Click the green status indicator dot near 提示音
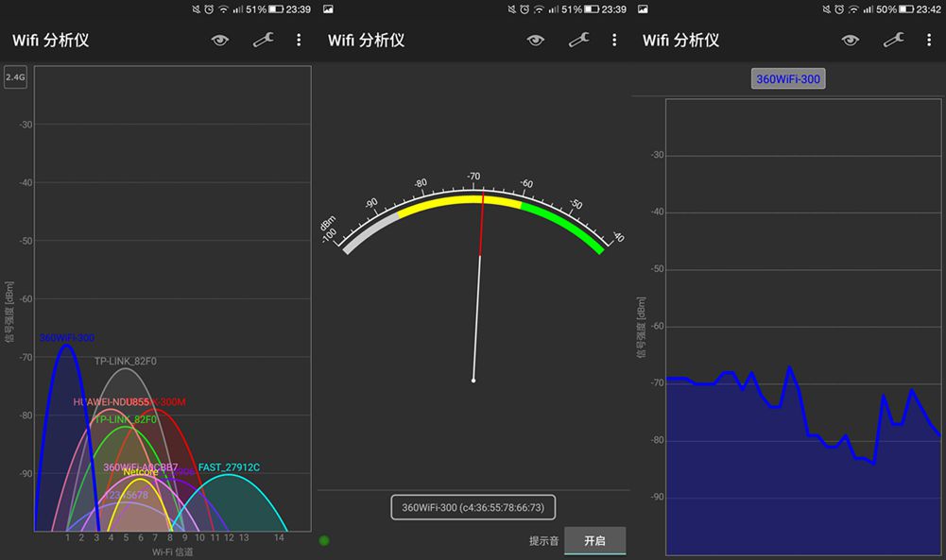Viewport: 946px width, 560px height. click(x=323, y=540)
